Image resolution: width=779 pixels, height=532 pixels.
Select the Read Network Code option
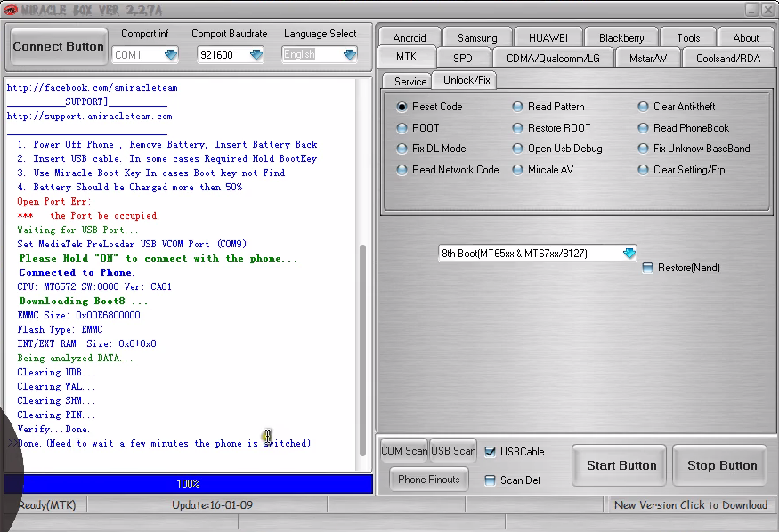[402, 170]
